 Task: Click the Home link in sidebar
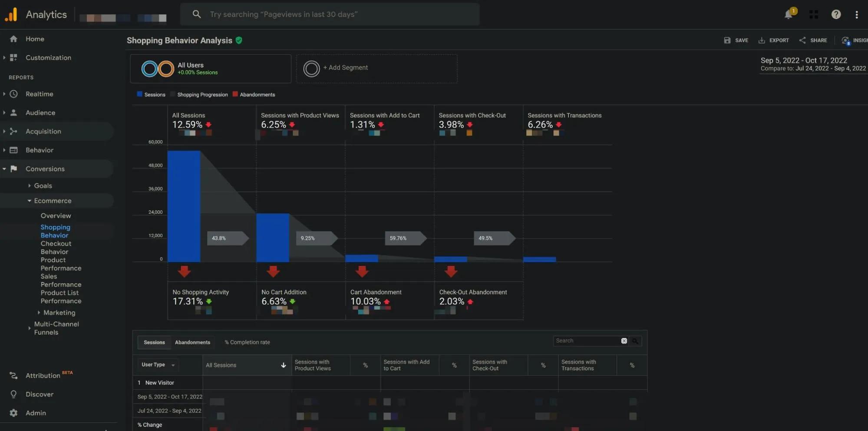tap(35, 39)
